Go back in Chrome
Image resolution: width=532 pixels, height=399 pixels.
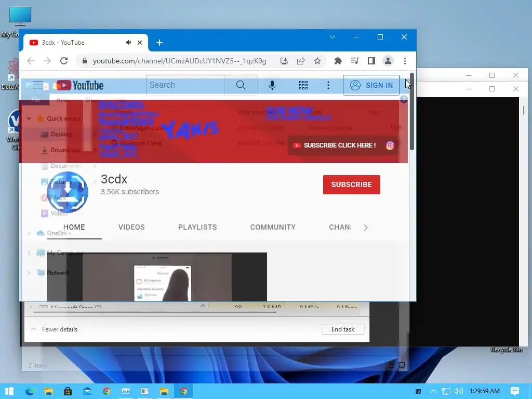(31, 61)
